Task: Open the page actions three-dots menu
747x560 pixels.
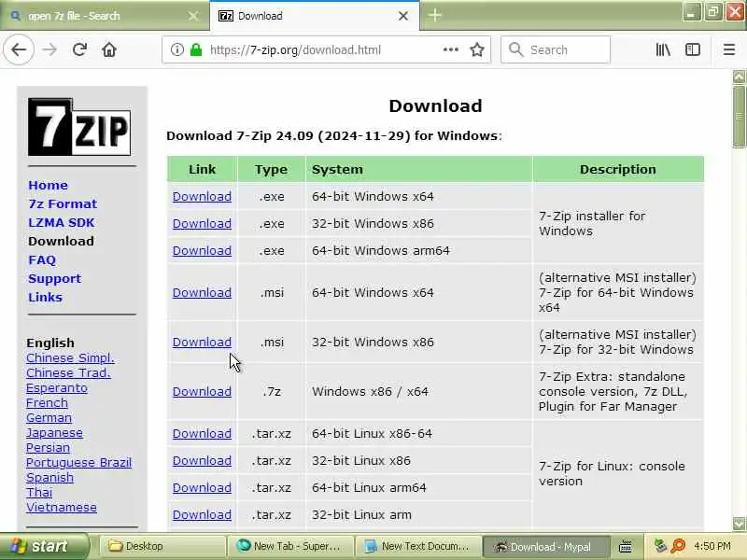Action: point(450,49)
